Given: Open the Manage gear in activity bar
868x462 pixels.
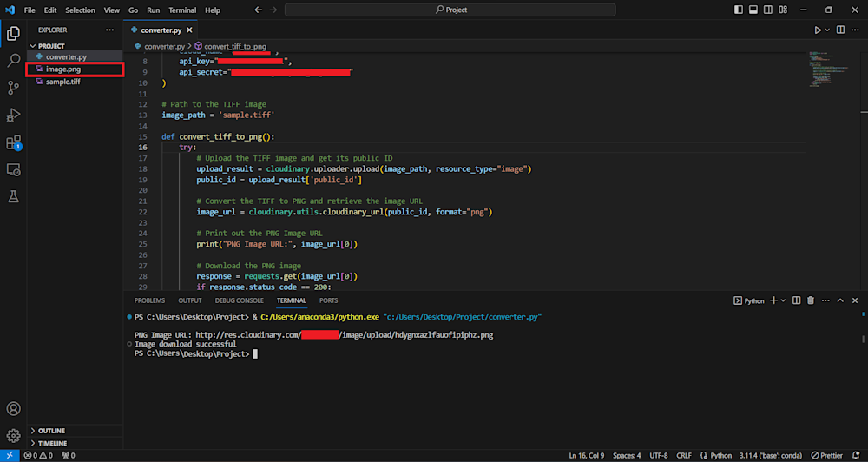Looking at the screenshot, I should [x=13, y=435].
